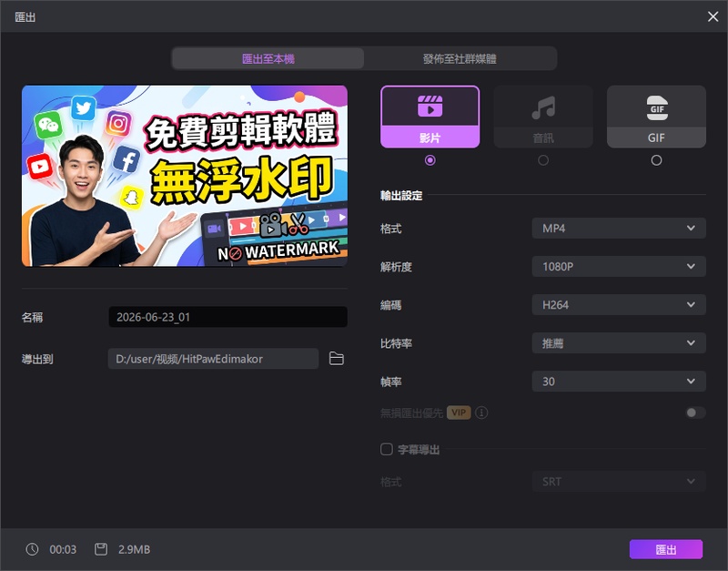
Task: Click the 00:03 duration text
Action: [x=63, y=550]
